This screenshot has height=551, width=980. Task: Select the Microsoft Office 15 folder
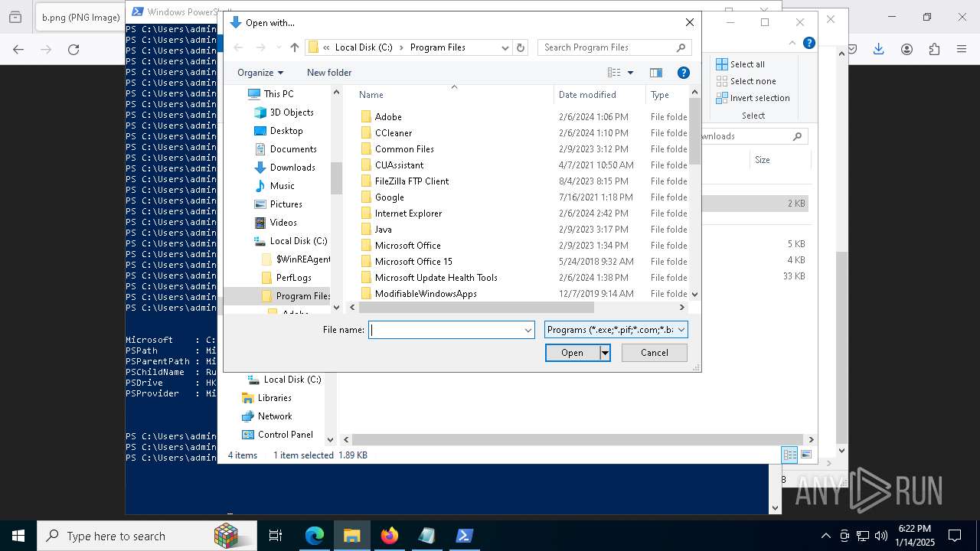pos(413,262)
